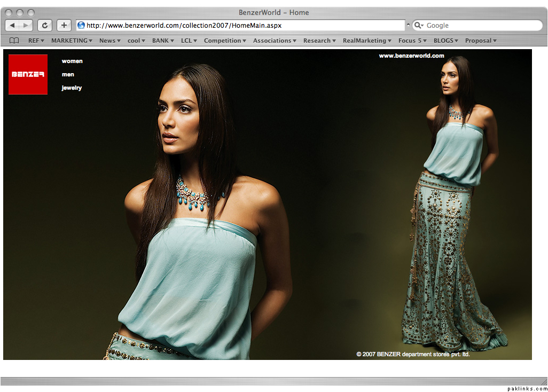The width and height of the screenshot is (548, 392).
Task: Select the jewelry link
Action: (x=72, y=88)
